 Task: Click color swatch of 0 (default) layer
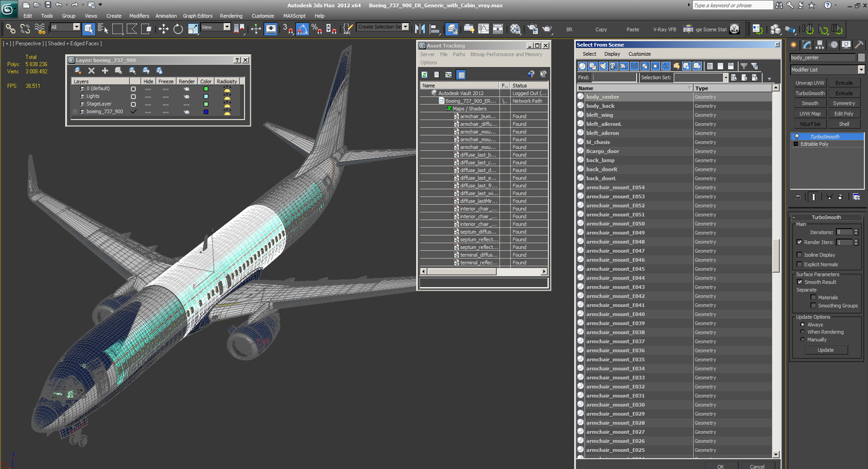pyautogui.click(x=206, y=89)
